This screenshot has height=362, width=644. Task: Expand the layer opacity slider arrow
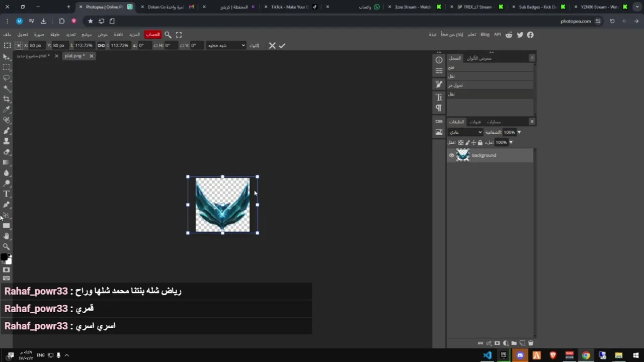click(519, 132)
